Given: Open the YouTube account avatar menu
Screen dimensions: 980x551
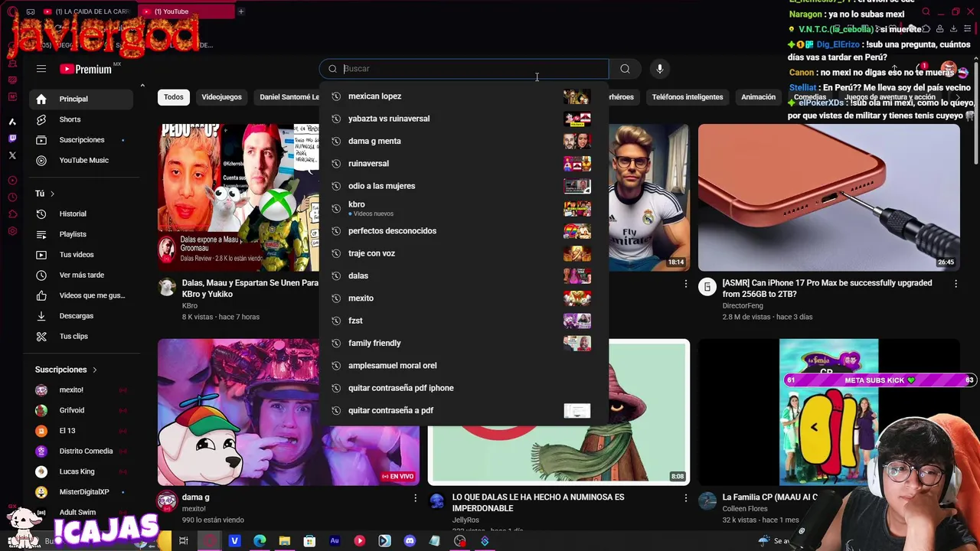Looking at the screenshot, I should tap(949, 70).
